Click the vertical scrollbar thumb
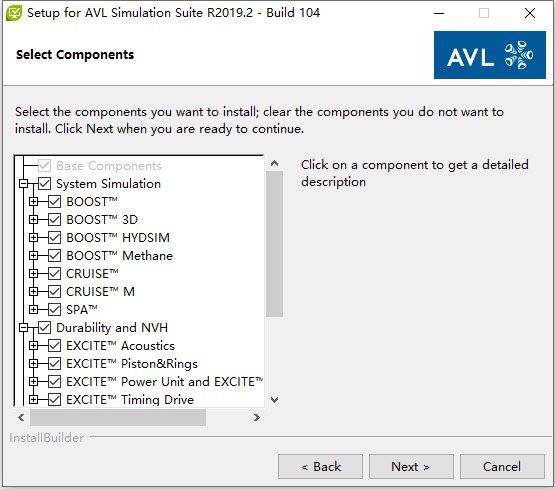 pos(274,244)
